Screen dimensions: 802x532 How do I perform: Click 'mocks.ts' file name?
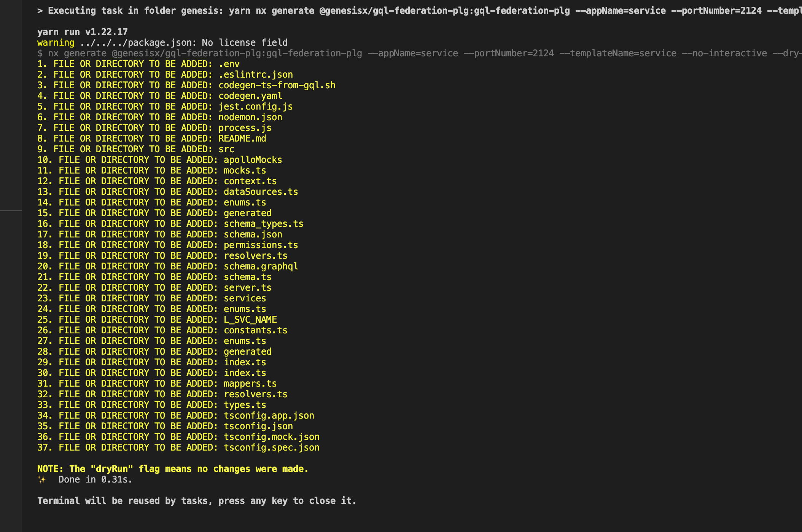tap(245, 170)
